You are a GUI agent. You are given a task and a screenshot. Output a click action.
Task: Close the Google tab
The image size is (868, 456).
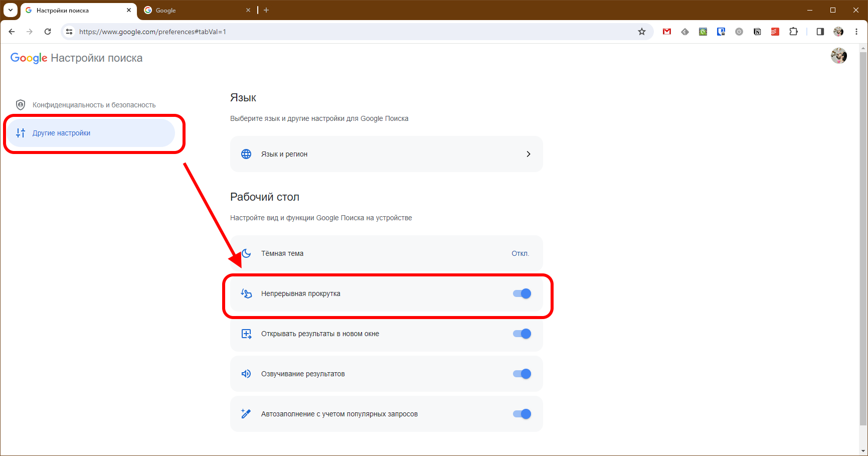point(248,10)
